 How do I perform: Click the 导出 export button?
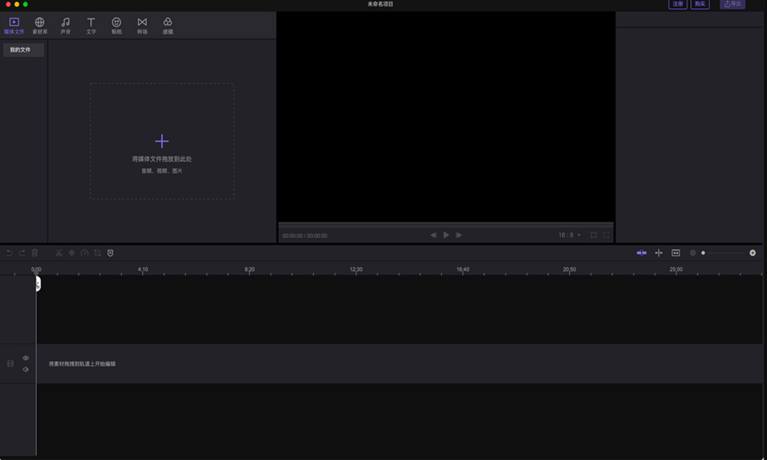click(732, 5)
